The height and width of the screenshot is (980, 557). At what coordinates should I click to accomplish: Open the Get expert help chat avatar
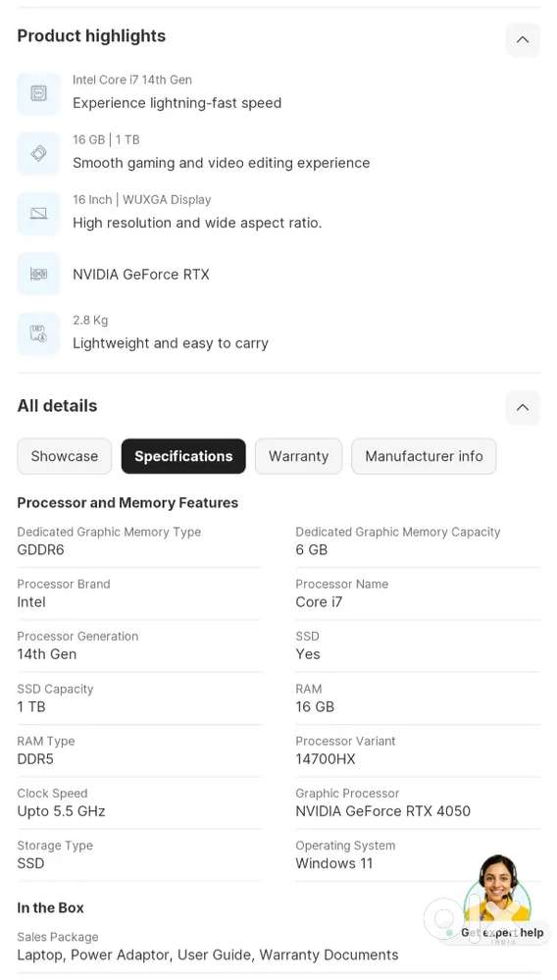pos(498,886)
